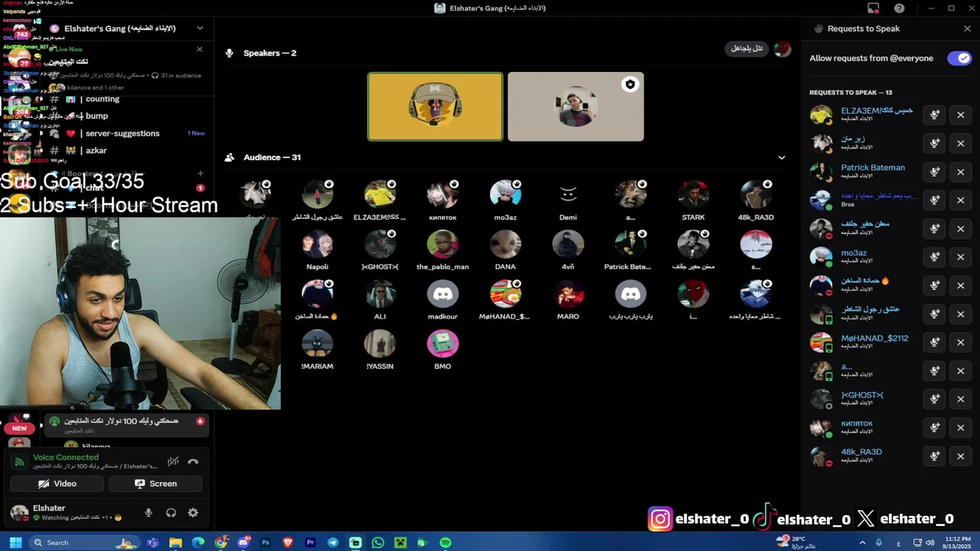Open the_pablo_man's audience avatar

443,244
